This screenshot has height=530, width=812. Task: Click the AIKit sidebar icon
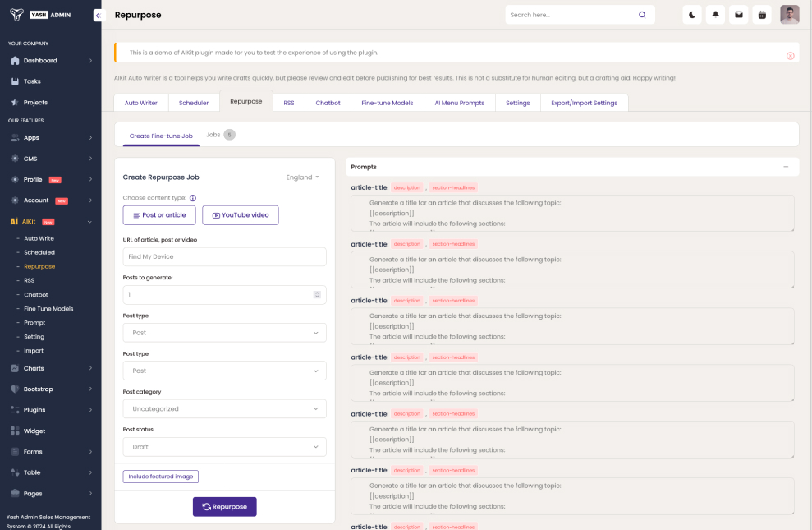coord(14,221)
